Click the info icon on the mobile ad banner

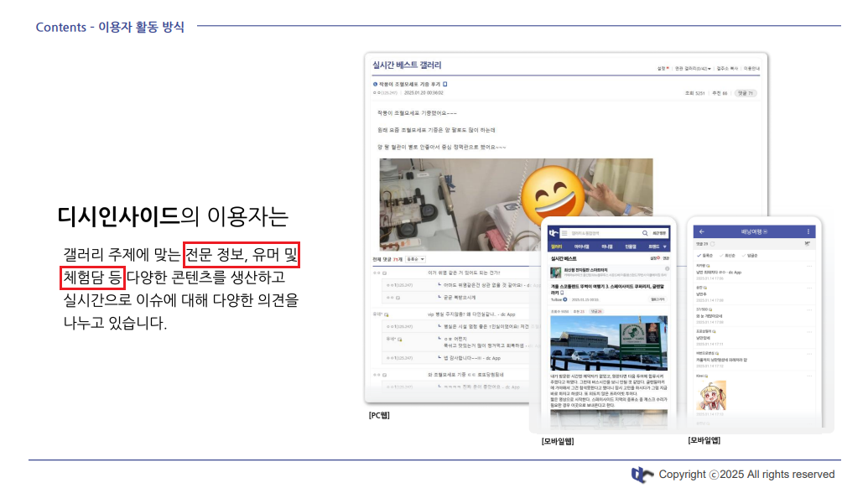pyautogui.click(x=667, y=269)
